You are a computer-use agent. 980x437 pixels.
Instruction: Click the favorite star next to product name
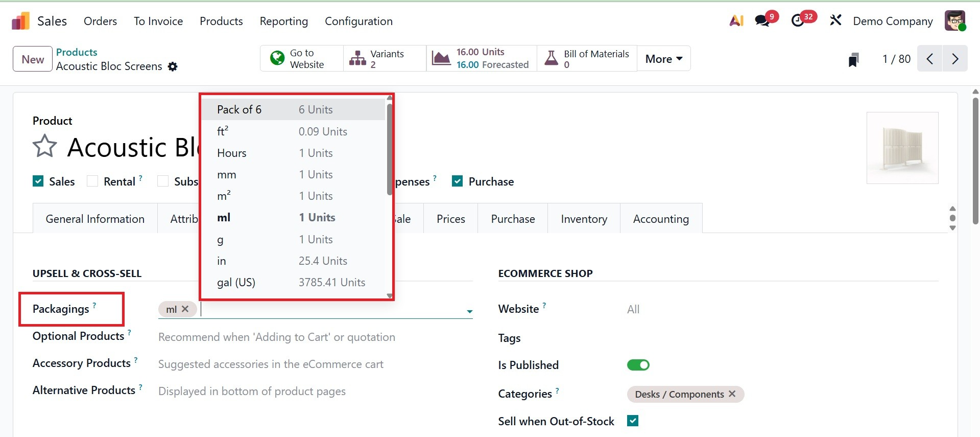(x=45, y=146)
